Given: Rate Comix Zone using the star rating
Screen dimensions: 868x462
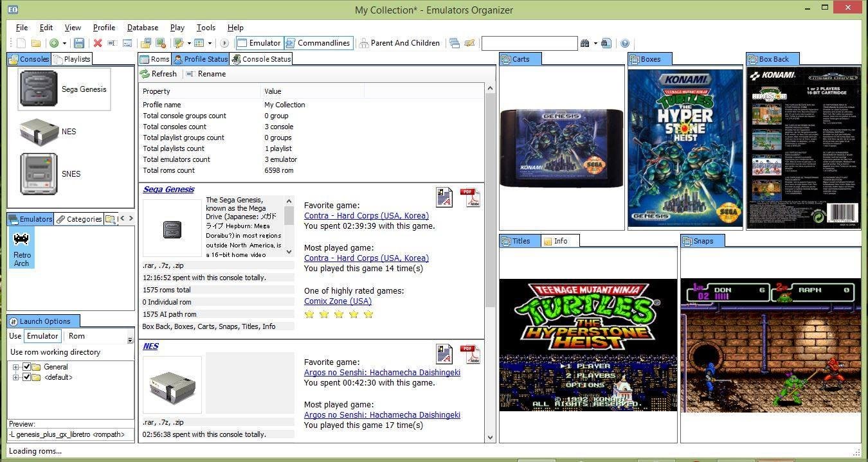Looking at the screenshot, I should tap(339, 314).
